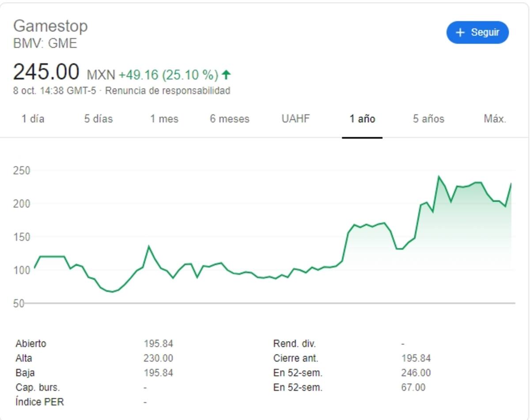Click the green up arrow price indicator
The height and width of the screenshot is (420, 530).
226,75
